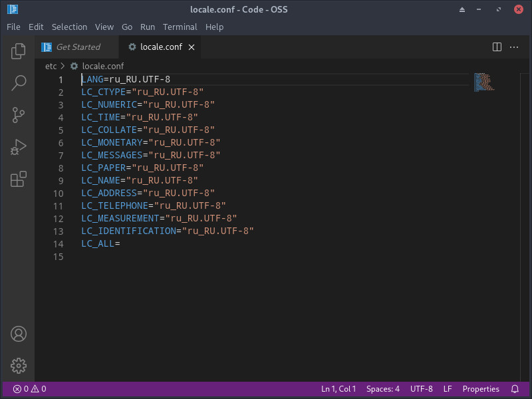
Task: Click Properties language mode in status bar
Action: (481, 388)
